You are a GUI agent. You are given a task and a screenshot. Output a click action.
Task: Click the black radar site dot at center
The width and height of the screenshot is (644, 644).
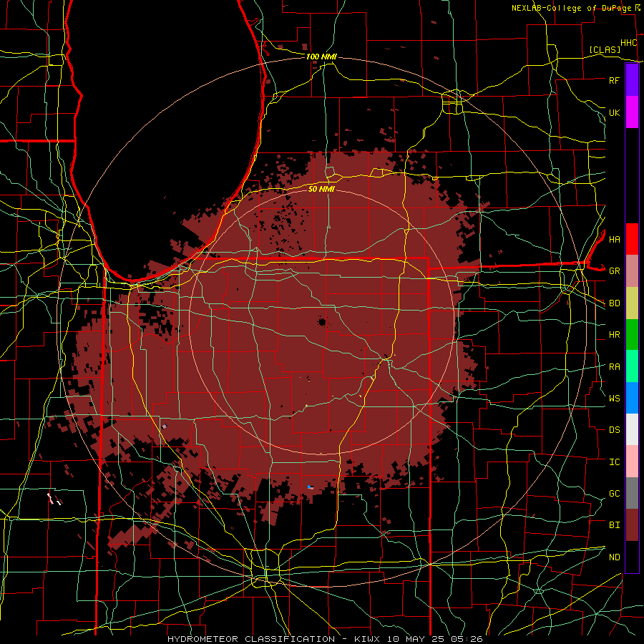[x=322, y=322]
